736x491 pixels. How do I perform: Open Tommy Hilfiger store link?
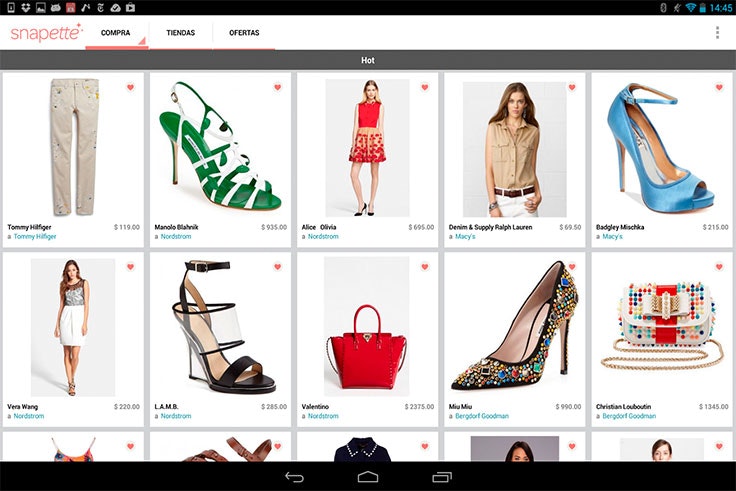coord(35,237)
